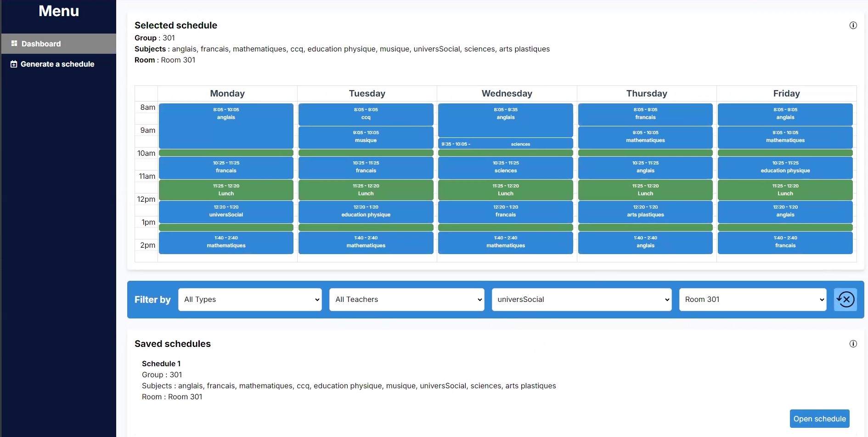
Task: Open the All Teachers filter dropdown
Action: [406, 300]
